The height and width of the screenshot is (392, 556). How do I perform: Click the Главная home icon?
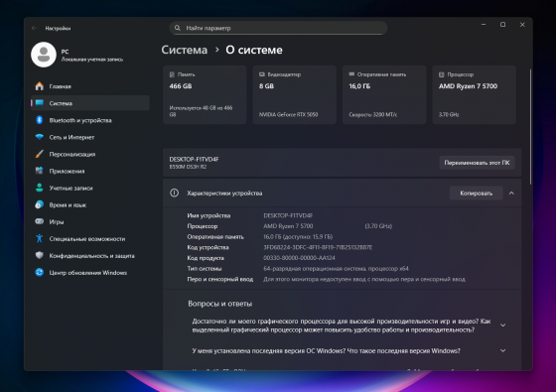[40, 86]
